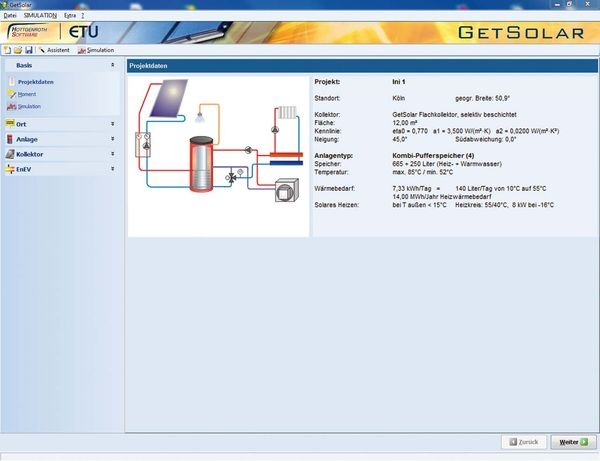The image size is (600, 461).
Task: Select Simulation in the Basis sidebar list
Action: coord(29,106)
